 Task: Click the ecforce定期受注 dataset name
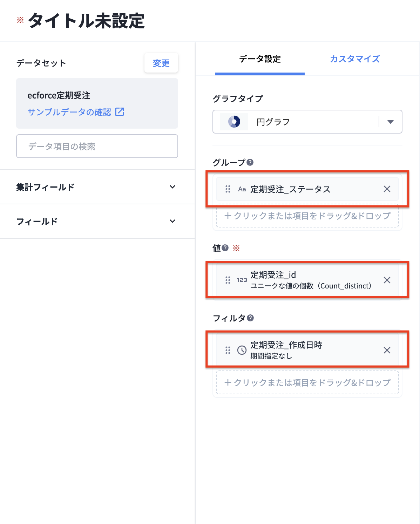pyautogui.click(x=59, y=95)
